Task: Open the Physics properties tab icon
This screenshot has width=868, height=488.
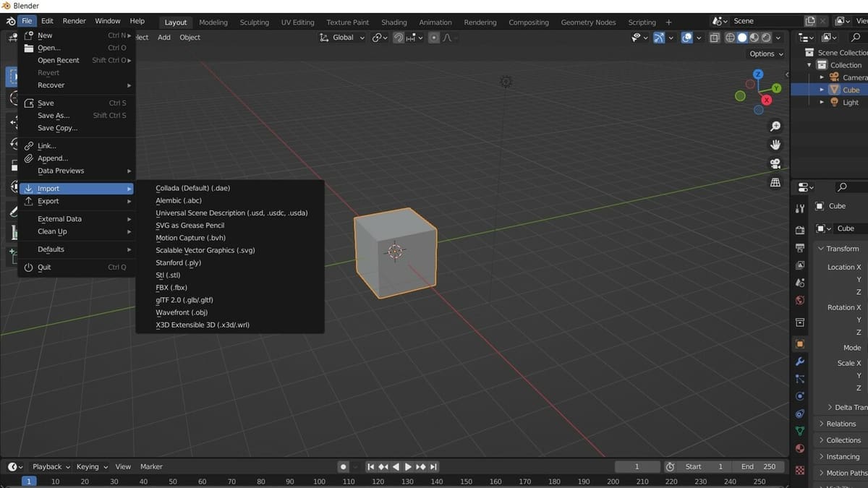Action: tap(799, 395)
